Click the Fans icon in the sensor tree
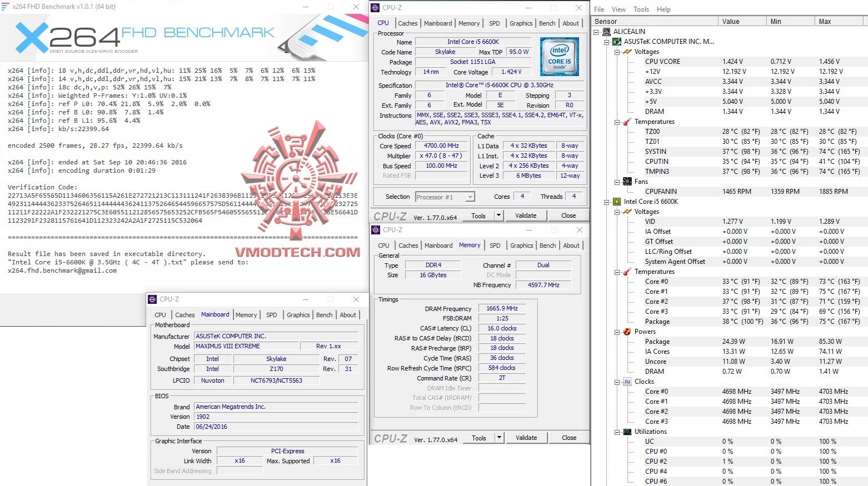 [627, 182]
